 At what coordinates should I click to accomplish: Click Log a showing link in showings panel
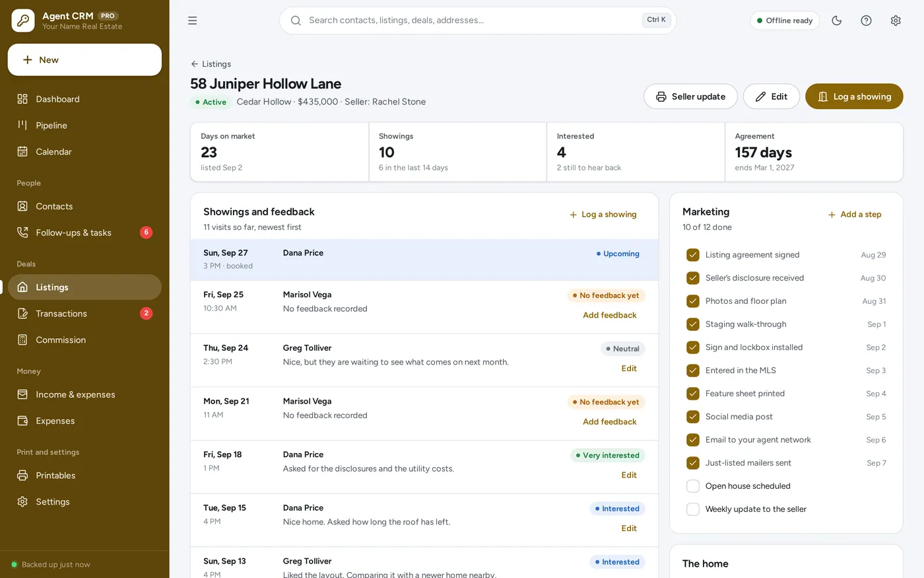point(603,215)
